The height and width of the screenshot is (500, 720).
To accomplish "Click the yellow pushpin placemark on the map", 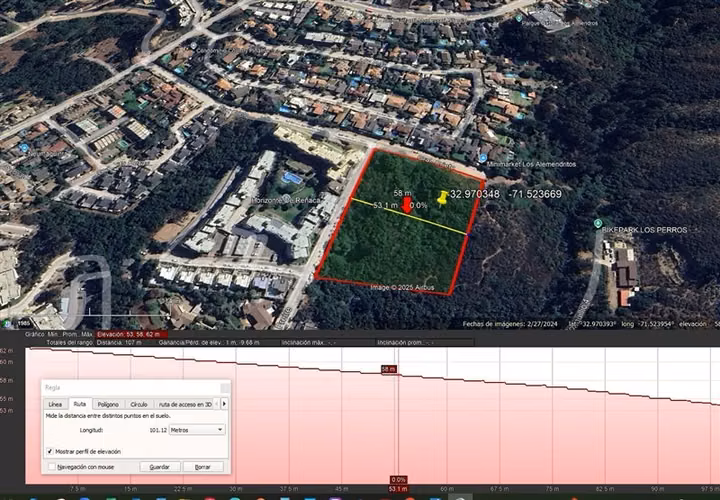I will [442, 197].
